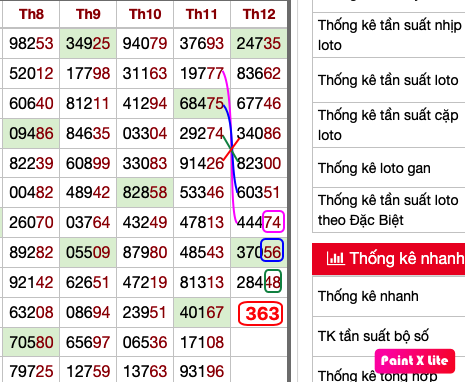
Task: Click the bar chart icon beside Thống kê nhanh
Action: (335, 259)
